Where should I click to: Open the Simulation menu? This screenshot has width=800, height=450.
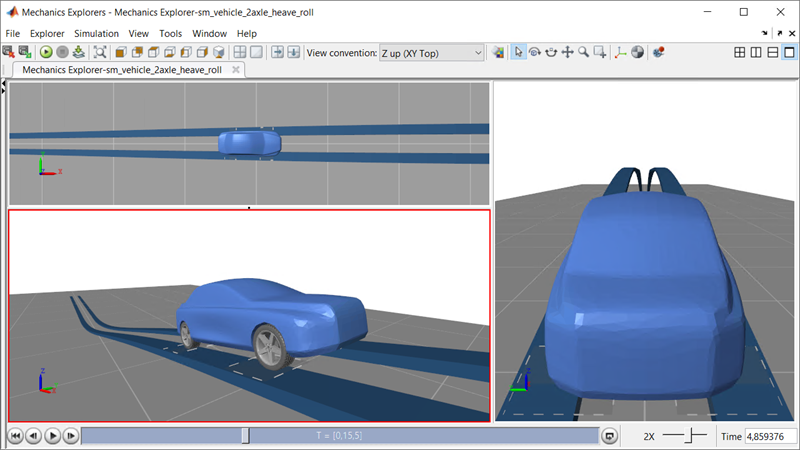click(96, 34)
